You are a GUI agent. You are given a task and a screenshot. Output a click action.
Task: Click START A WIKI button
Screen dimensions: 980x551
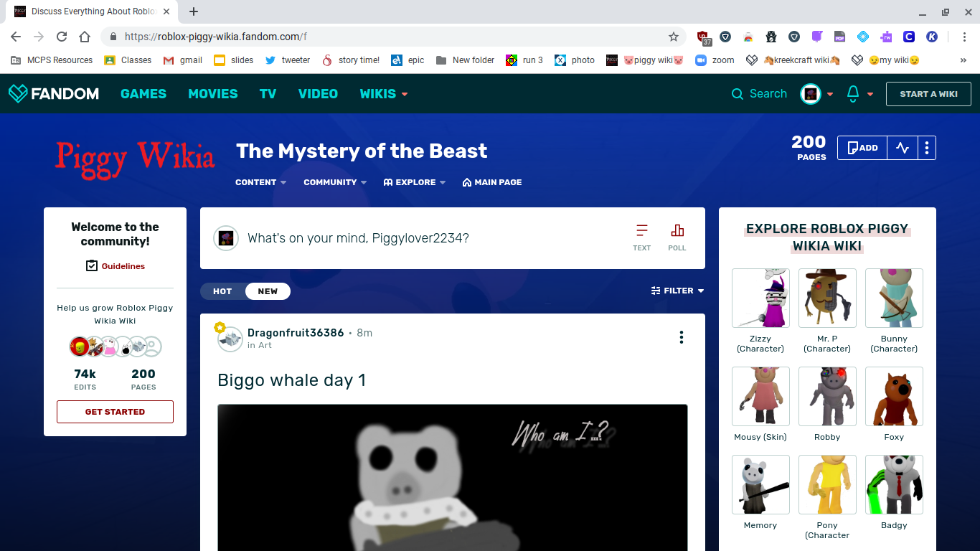(928, 94)
